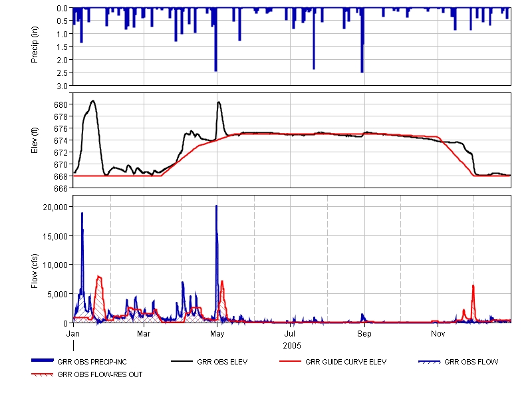Select the GRR OBS FLOW-RES OUT legend text
The width and height of the screenshot is (532, 417).
point(100,374)
